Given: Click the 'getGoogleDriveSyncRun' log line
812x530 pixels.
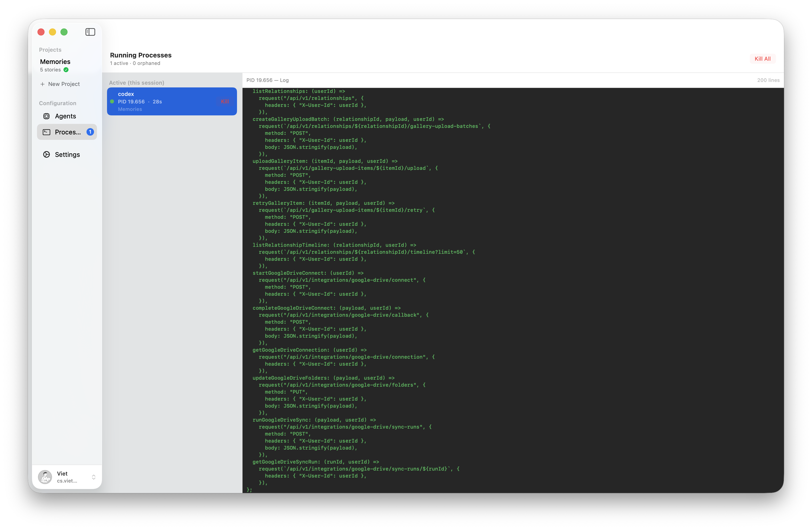Looking at the screenshot, I should click(x=316, y=462).
